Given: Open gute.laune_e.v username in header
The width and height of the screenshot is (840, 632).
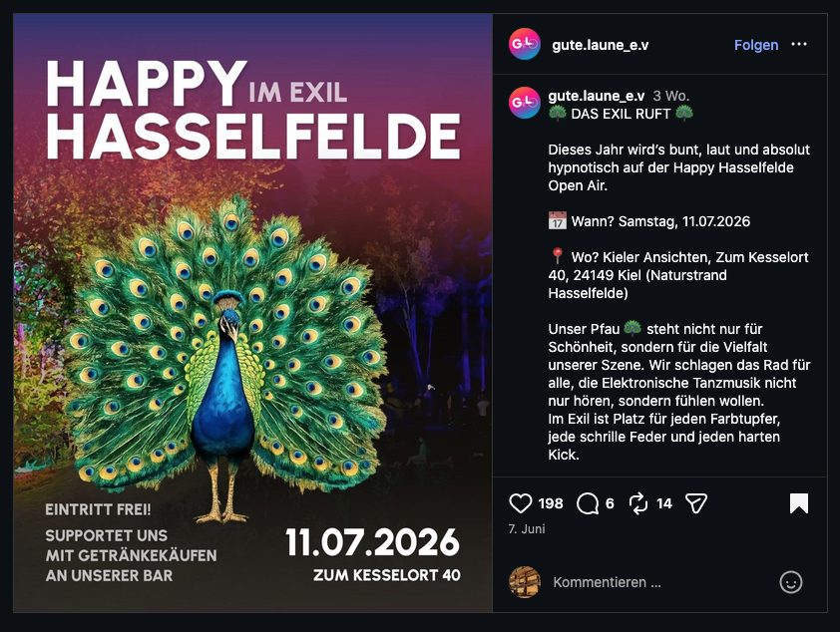Looking at the screenshot, I should [600, 45].
